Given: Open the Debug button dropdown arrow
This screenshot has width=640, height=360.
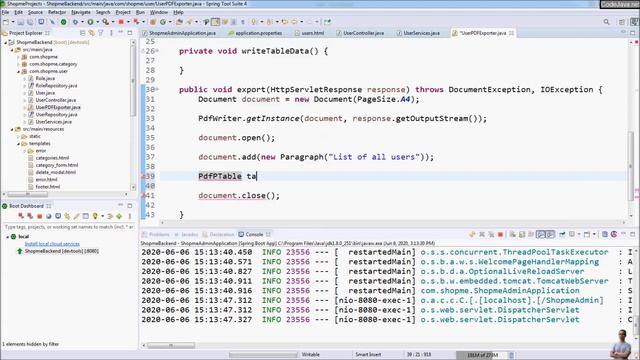Looking at the screenshot, I should click(x=82, y=22).
